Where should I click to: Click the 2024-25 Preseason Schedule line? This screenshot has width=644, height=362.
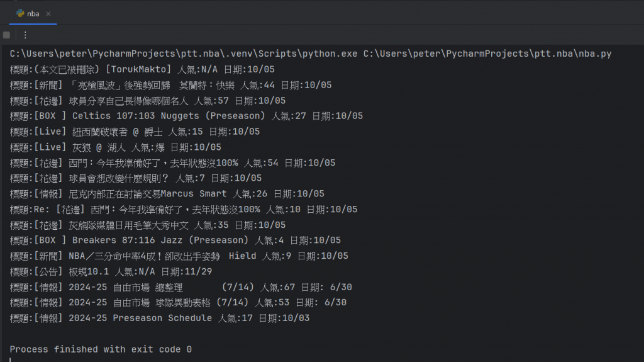pyautogui.click(x=160, y=318)
